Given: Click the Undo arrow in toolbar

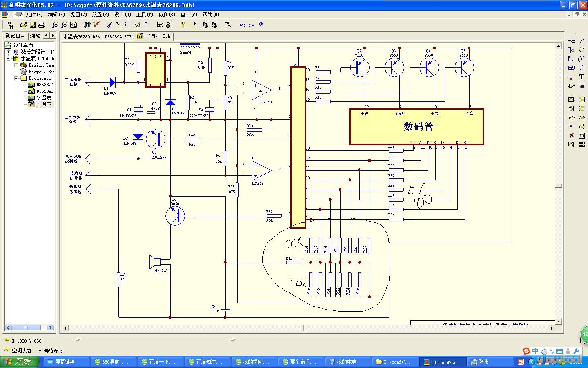Looking at the screenshot, I should (243, 25).
